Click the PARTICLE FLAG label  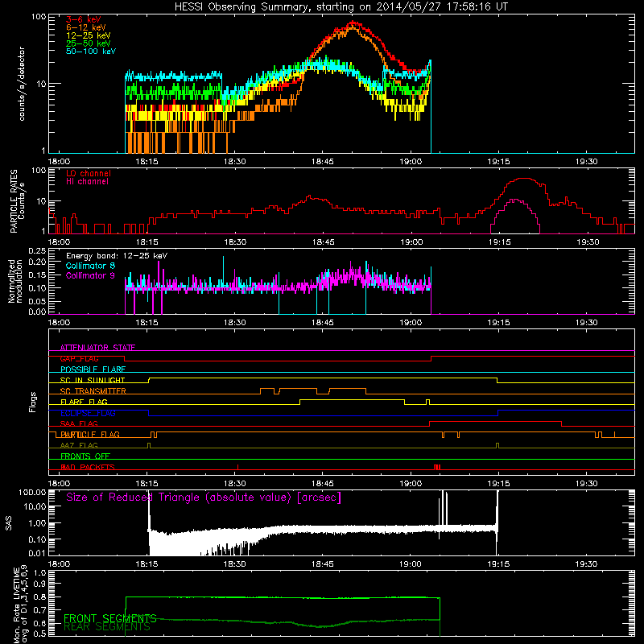point(90,435)
